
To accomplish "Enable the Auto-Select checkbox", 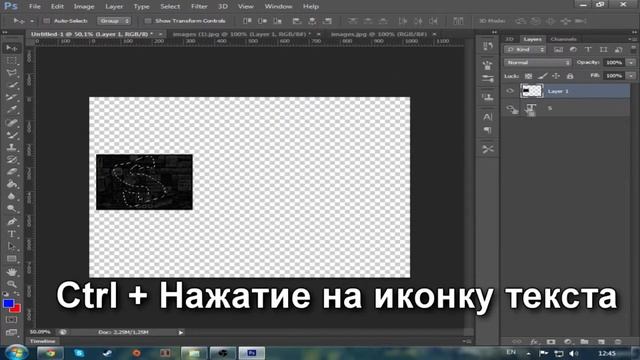I will (47, 21).
